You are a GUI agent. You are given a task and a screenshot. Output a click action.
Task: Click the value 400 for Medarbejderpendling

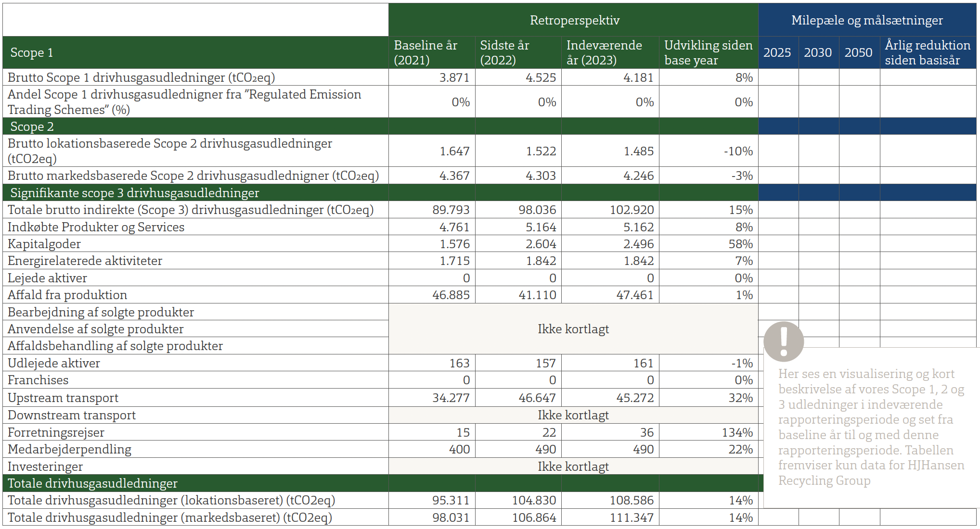tap(459, 449)
